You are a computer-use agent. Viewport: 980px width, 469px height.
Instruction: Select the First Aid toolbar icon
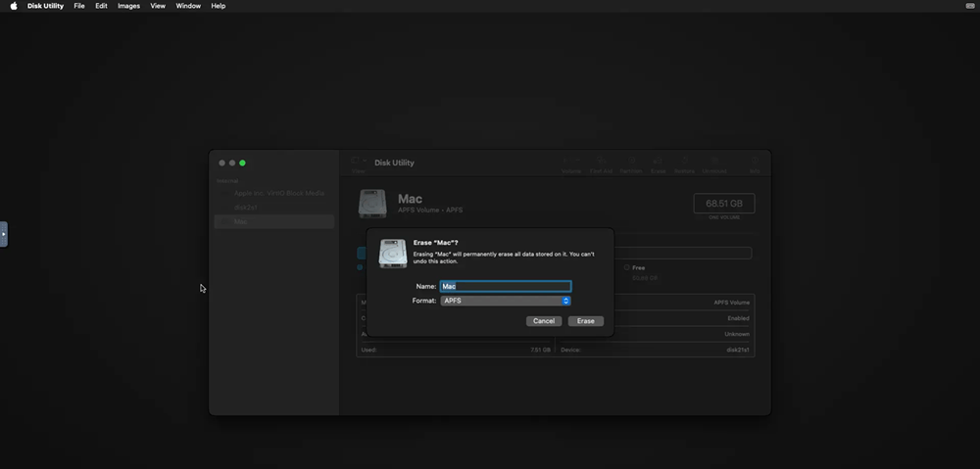tap(601, 162)
